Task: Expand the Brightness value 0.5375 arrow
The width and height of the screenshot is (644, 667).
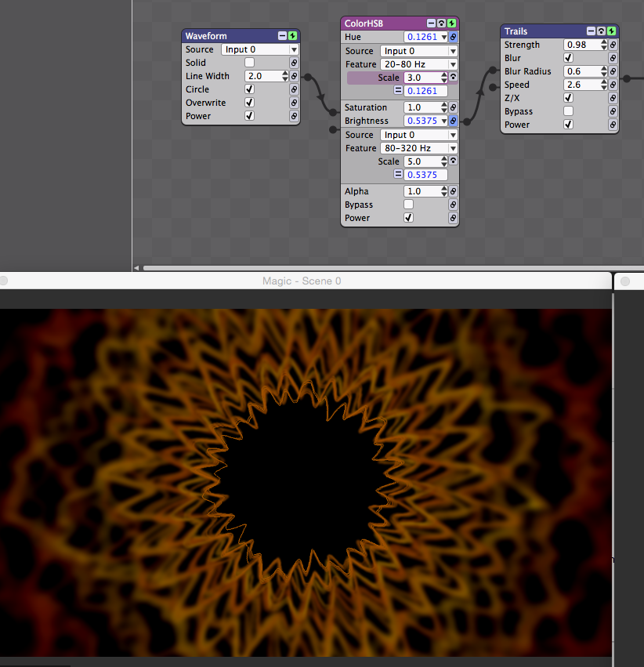Action: click(444, 121)
